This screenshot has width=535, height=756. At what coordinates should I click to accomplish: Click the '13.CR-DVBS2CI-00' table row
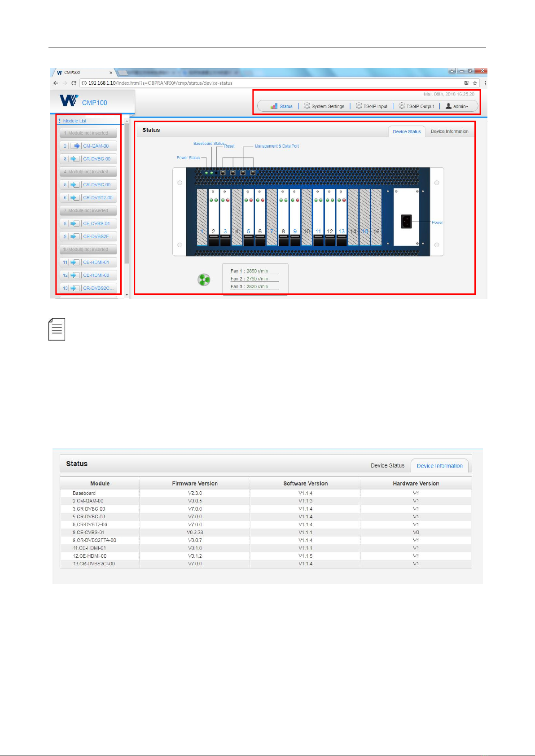266,564
